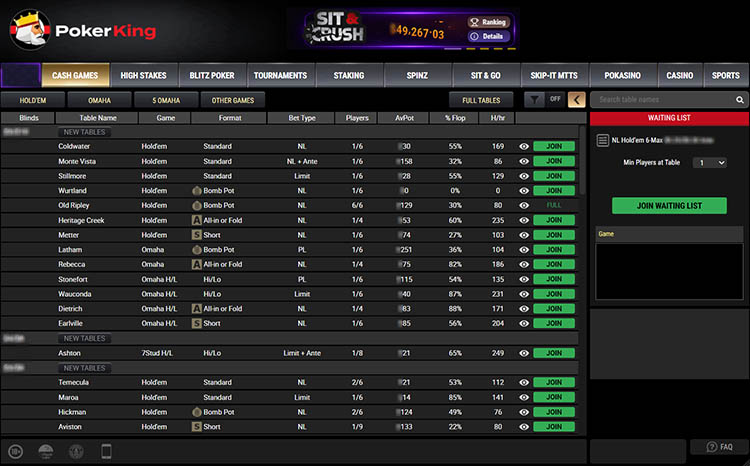Click the Join Waiting List button

click(669, 206)
